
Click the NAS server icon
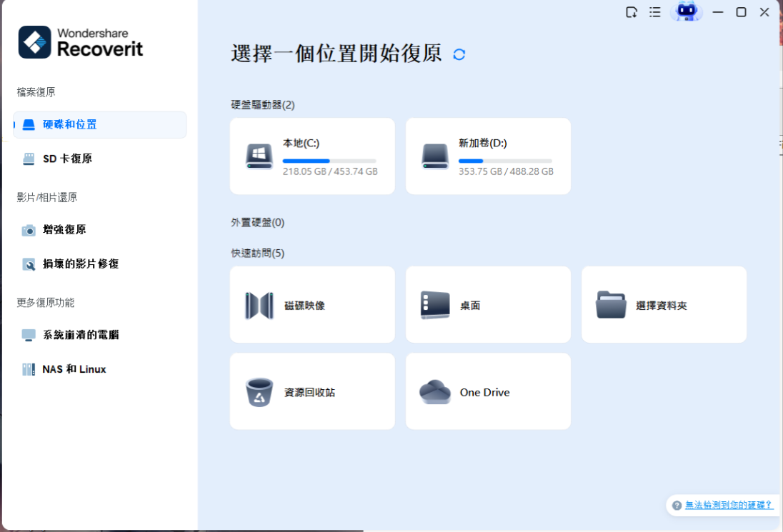[29, 369]
